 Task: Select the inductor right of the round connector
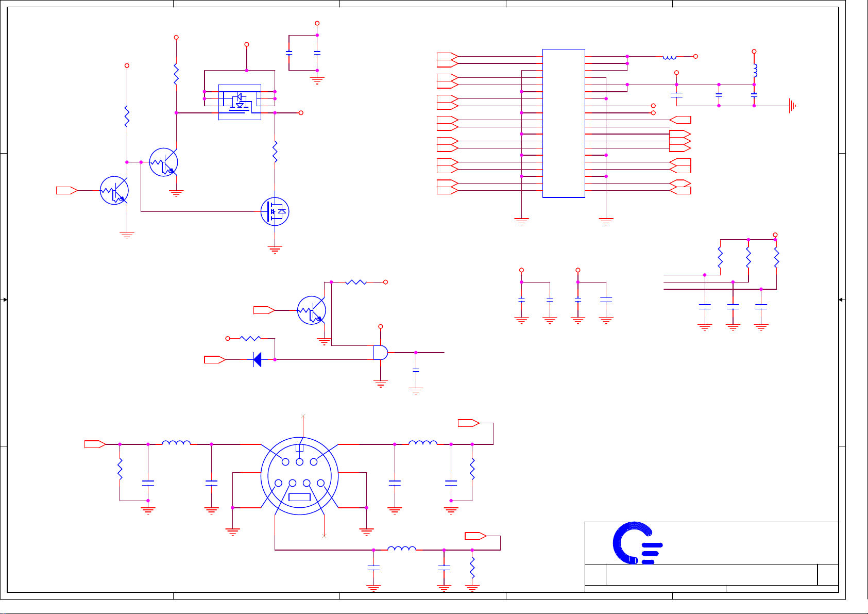[423, 443]
